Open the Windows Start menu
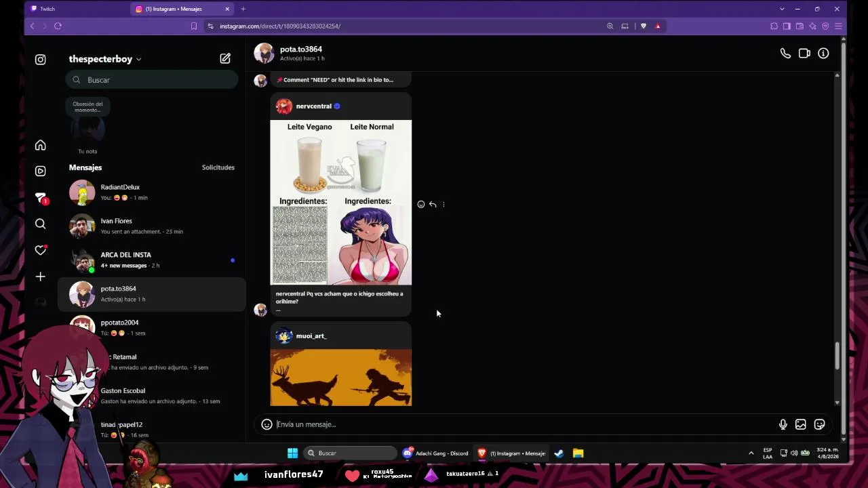 tap(292, 453)
